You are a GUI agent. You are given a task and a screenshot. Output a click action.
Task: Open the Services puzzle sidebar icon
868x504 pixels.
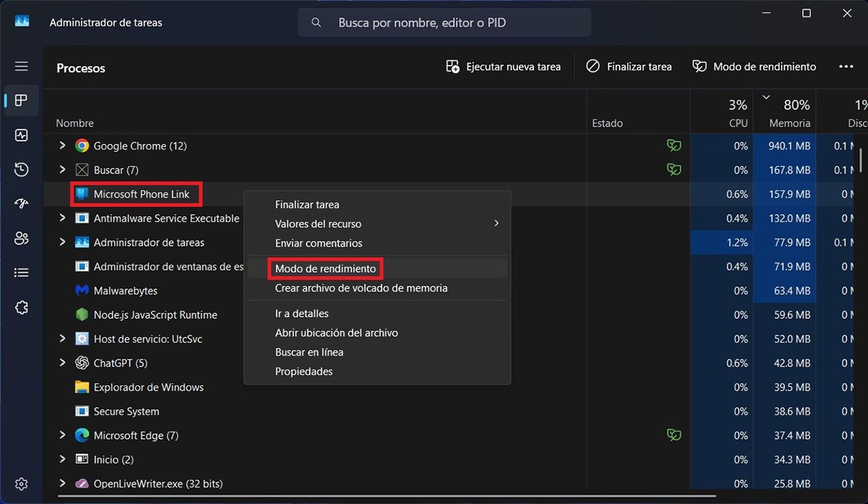tap(21, 307)
